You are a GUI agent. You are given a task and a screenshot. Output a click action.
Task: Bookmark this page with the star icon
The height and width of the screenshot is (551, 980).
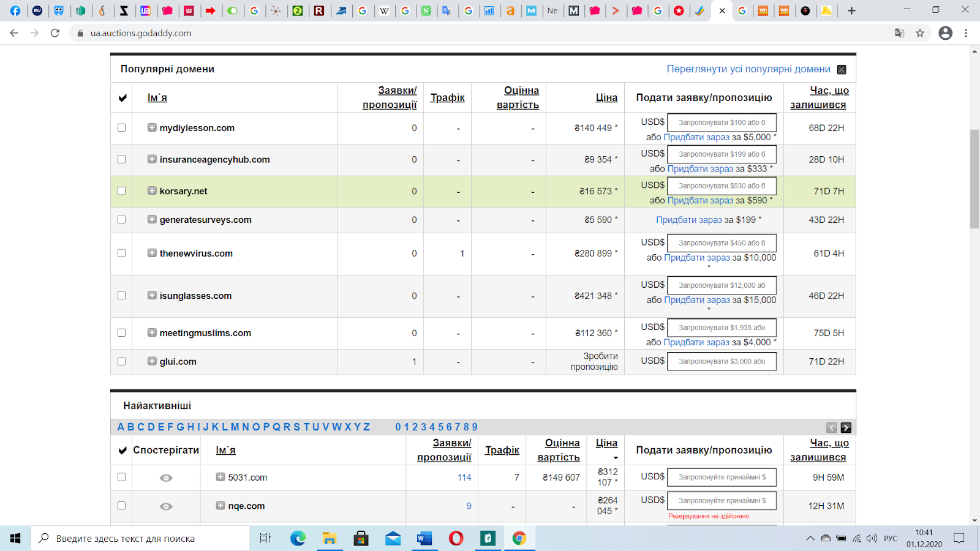920,33
